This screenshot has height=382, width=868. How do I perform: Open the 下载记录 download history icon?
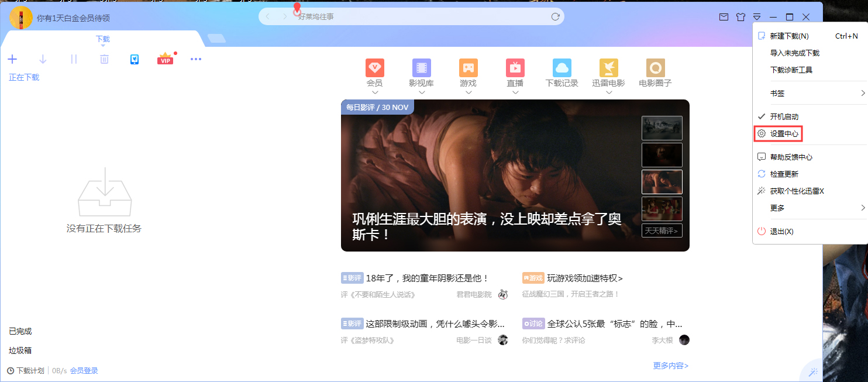click(x=562, y=68)
